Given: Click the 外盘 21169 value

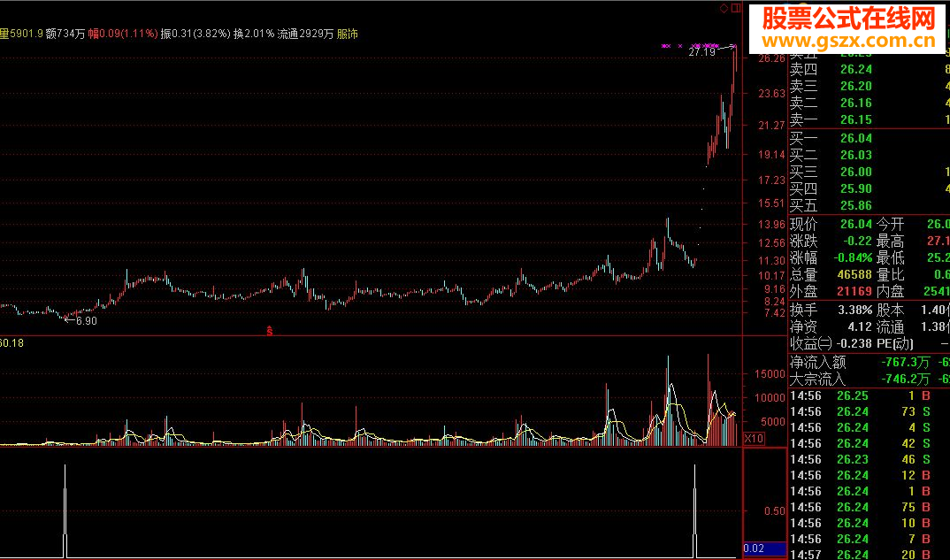Looking at the screenshot, I should pyautogui.click(x=854, y=292).
